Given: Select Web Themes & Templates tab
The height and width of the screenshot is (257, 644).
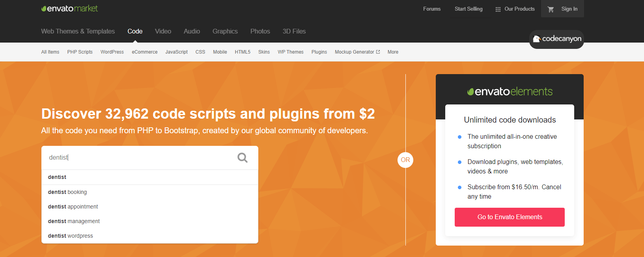Looking at the screenshot, I should (x=78, y=31).
